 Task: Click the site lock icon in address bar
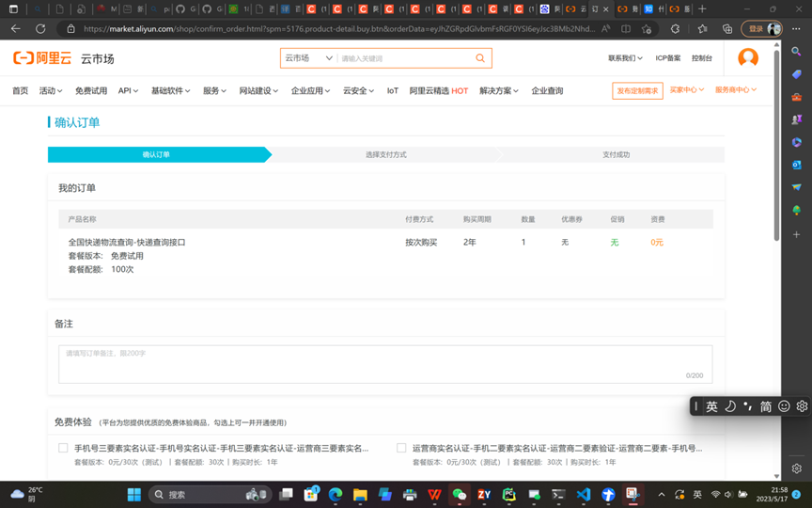click(x=70, y=29)
